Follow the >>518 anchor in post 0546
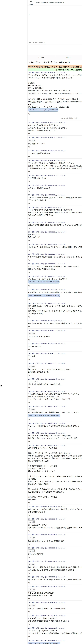The width and height of the screenshot is (82, 644). (32, 551)
